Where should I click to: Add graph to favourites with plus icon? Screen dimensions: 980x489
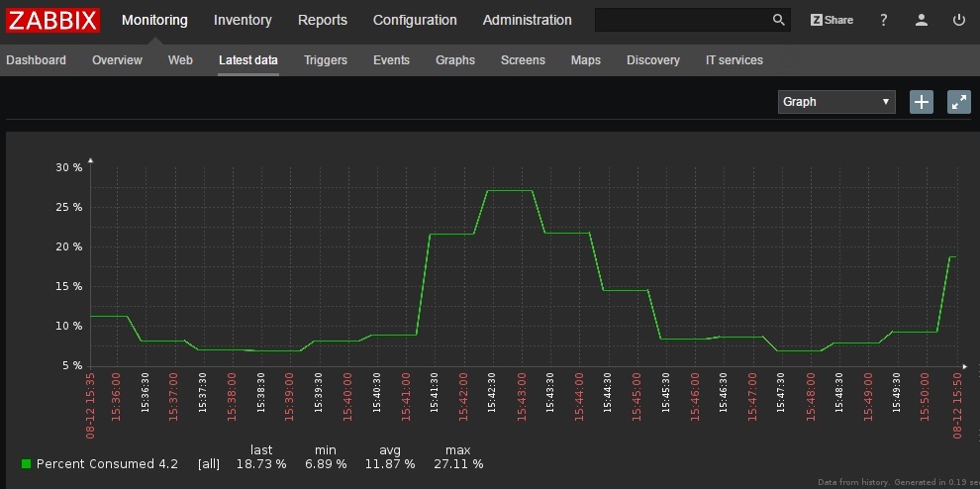[922, 102]
